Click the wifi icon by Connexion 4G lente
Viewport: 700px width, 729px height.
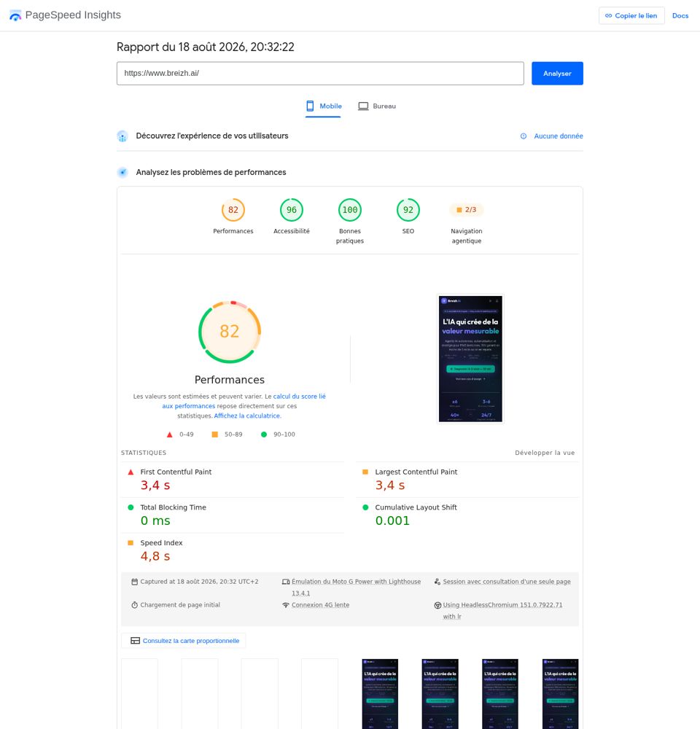pyautogui.click(x=286, y=605)
